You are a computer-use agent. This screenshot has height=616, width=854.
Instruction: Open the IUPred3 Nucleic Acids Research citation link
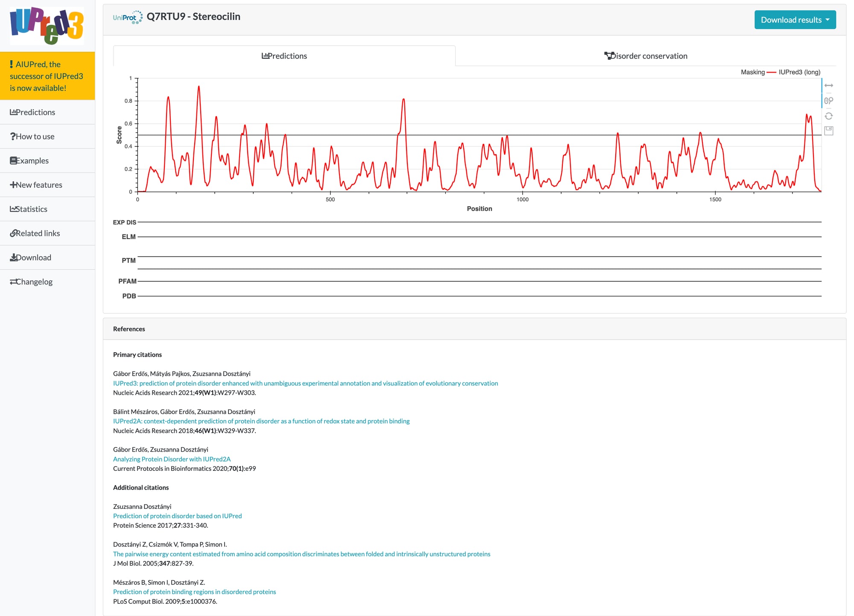(305, 383)
